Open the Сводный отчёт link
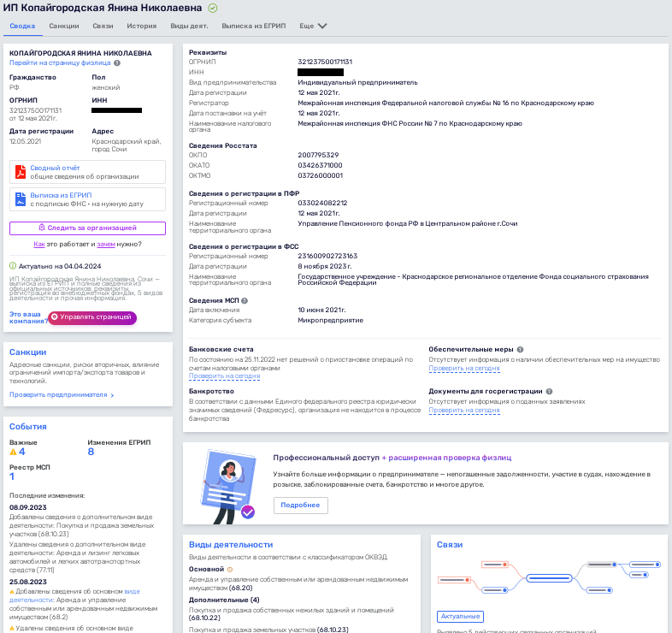This screenshot has width=672, height=633. point(55,169)
